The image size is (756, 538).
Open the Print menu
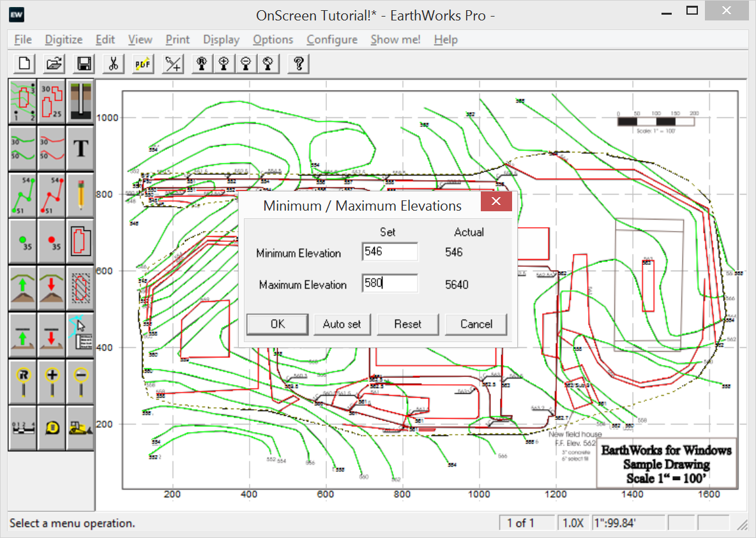tap(178, 40)
